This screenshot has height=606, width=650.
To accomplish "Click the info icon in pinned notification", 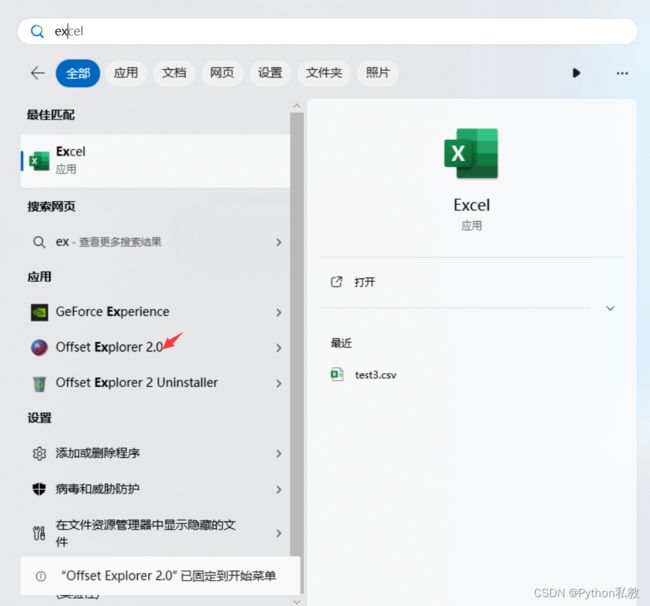I will [x=41, y=576].
